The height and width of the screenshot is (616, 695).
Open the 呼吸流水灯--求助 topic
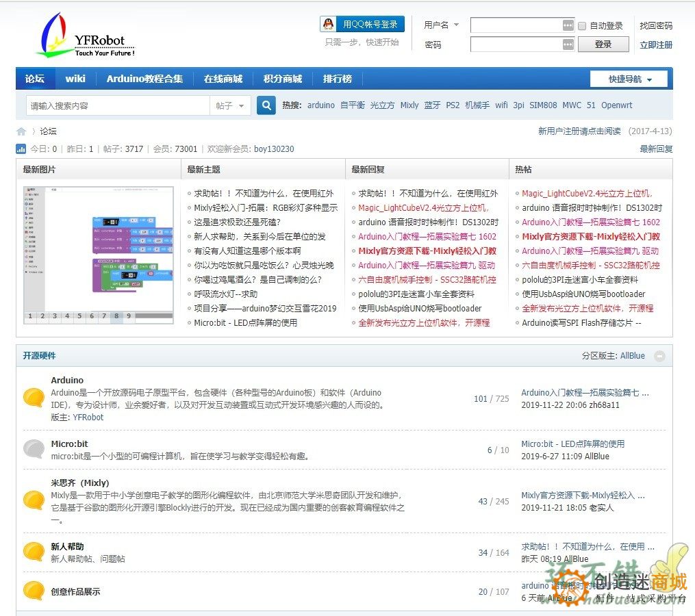(x=225, y=294)
